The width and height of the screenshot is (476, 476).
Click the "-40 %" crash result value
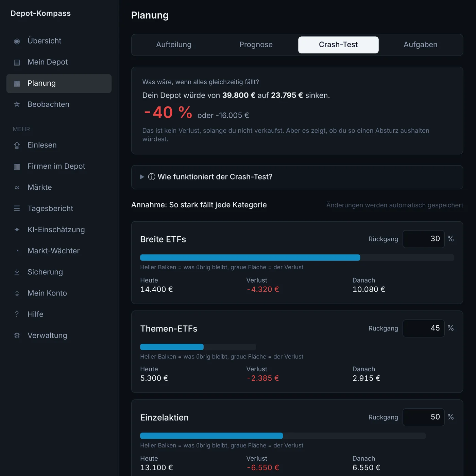tap(168, 113)
